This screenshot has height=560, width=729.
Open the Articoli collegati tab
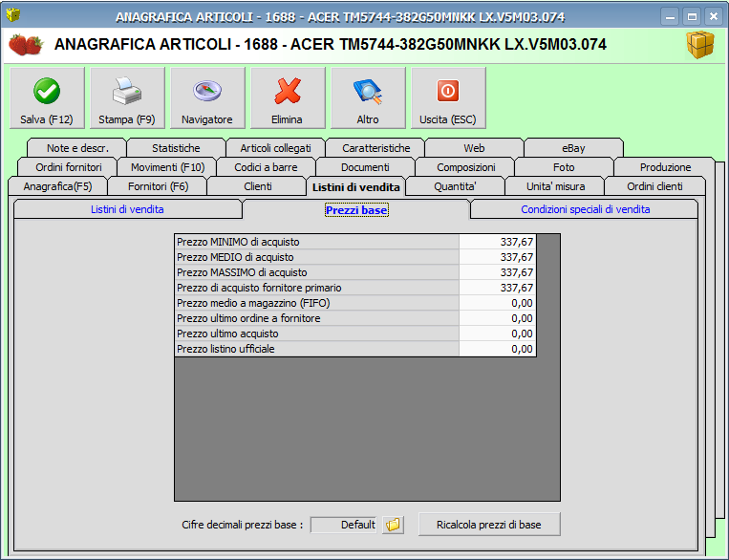coord(276,148)
